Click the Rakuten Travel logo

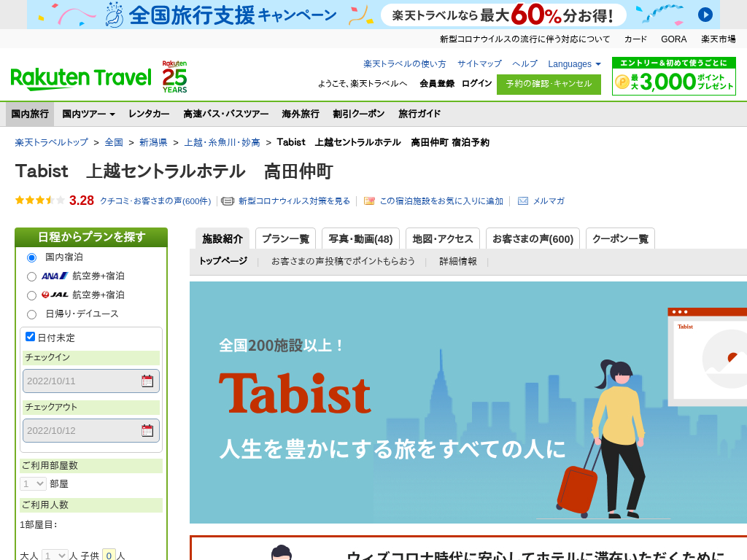81,79
